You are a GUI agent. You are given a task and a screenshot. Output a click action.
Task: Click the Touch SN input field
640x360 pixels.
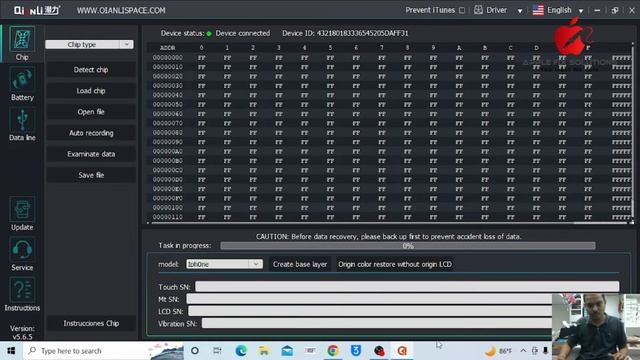click(x=407, y=287)
